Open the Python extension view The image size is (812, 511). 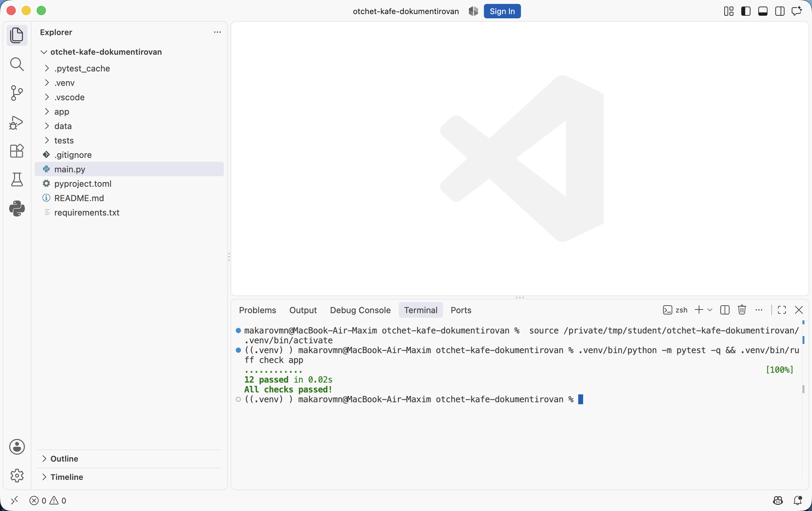coord(17,208)
